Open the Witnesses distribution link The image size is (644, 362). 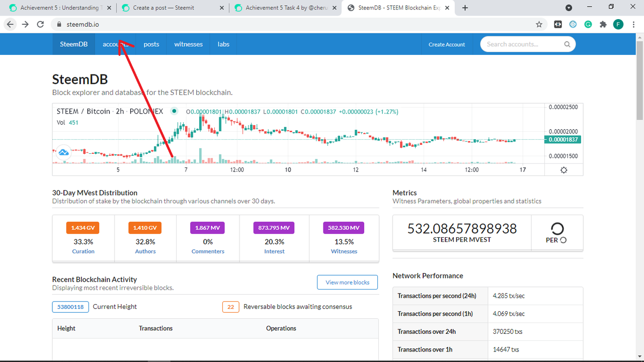(344, 251)
